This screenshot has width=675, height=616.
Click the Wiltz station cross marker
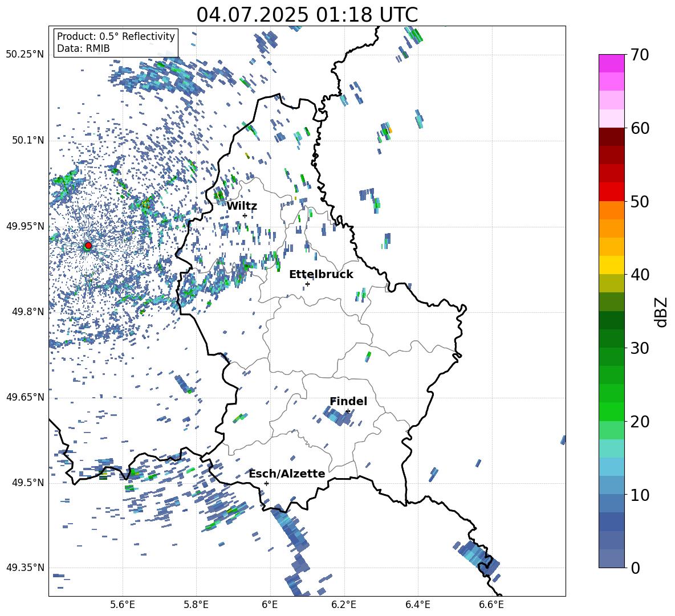[245, 215]
